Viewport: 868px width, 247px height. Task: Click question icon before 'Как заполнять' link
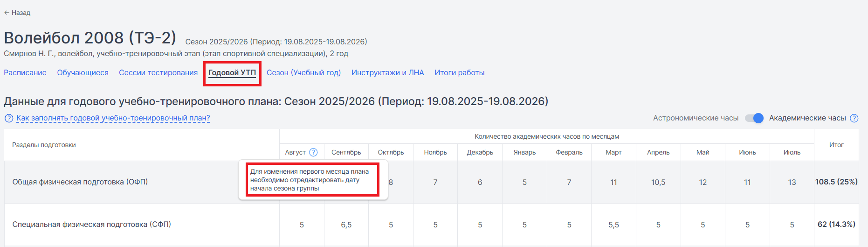click(x=9, y=118)
